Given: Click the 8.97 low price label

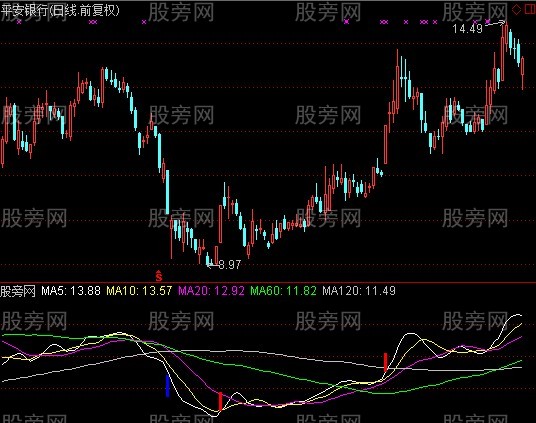Looking at the screenshot, I should point(229,264).
